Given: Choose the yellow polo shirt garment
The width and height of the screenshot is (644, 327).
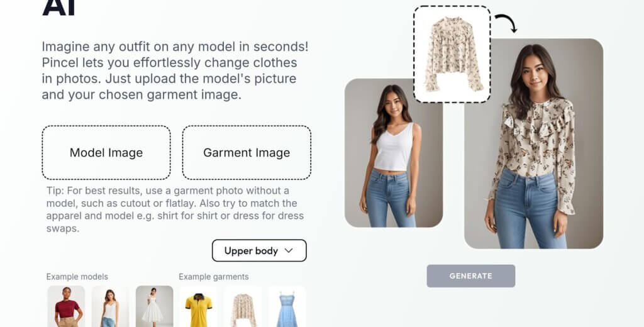Looking at the screenshot, I should click(x=198, y=306).
